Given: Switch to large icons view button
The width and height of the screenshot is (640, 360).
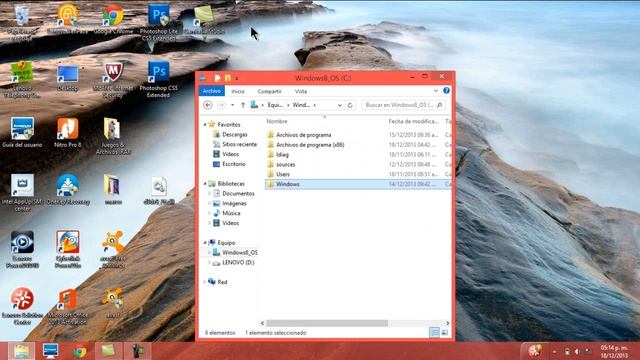Looking at the screenshot, I should (x=444, y=333).
